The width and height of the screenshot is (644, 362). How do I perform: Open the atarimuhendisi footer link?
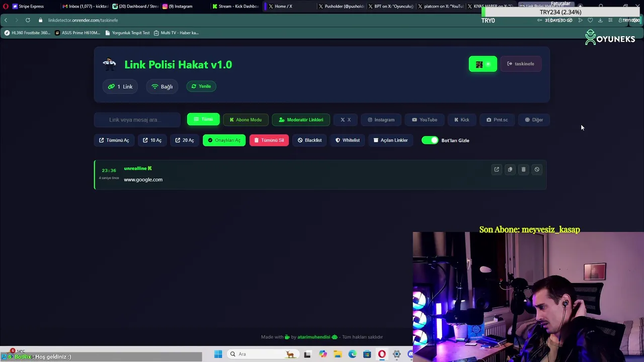pyautogui.click(x=313, y=337)
